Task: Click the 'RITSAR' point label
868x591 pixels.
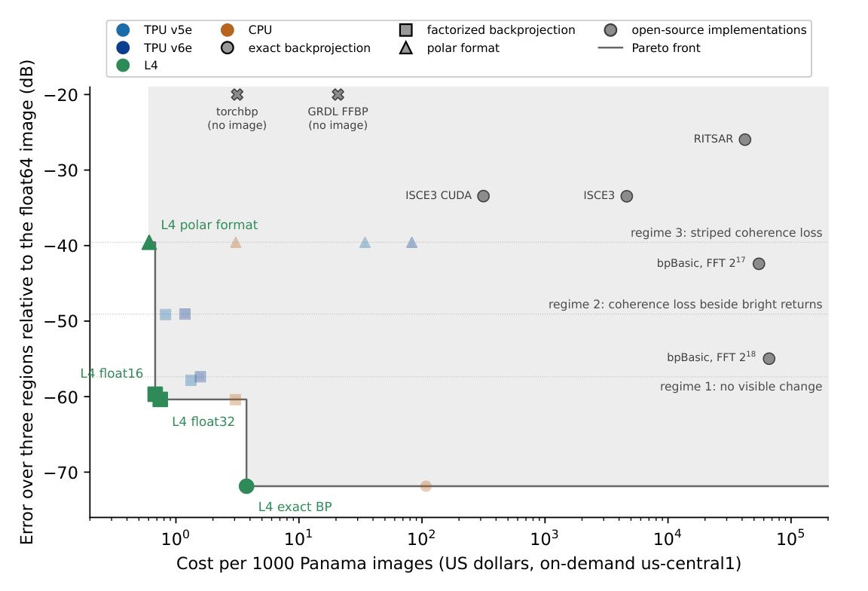Action: click(713, 139)
